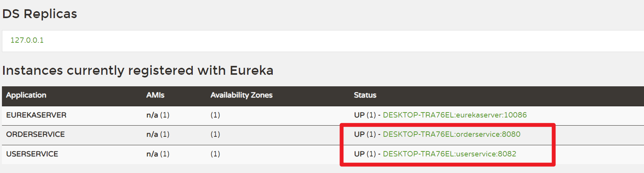Select the EUREKASERVER application name
The image size is (644, 173).
36,115
